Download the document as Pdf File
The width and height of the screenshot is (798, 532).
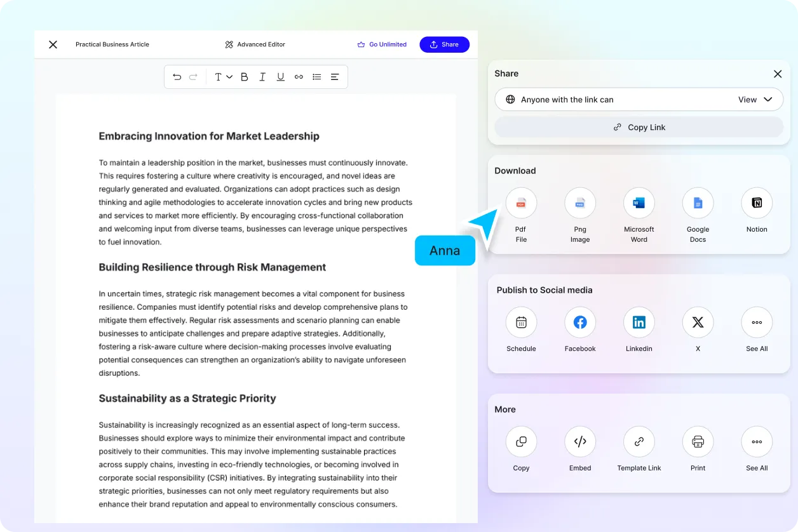[521, 203]
